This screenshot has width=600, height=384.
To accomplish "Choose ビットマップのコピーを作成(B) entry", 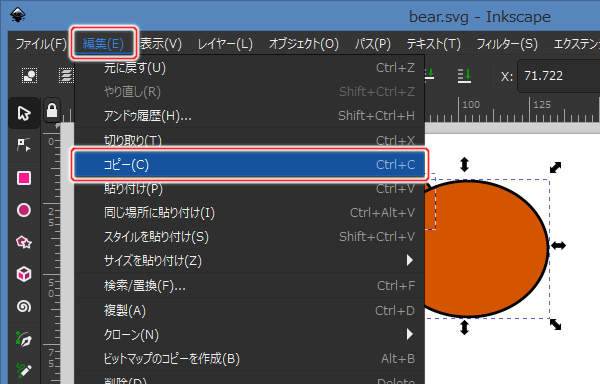I will [249, 359].
